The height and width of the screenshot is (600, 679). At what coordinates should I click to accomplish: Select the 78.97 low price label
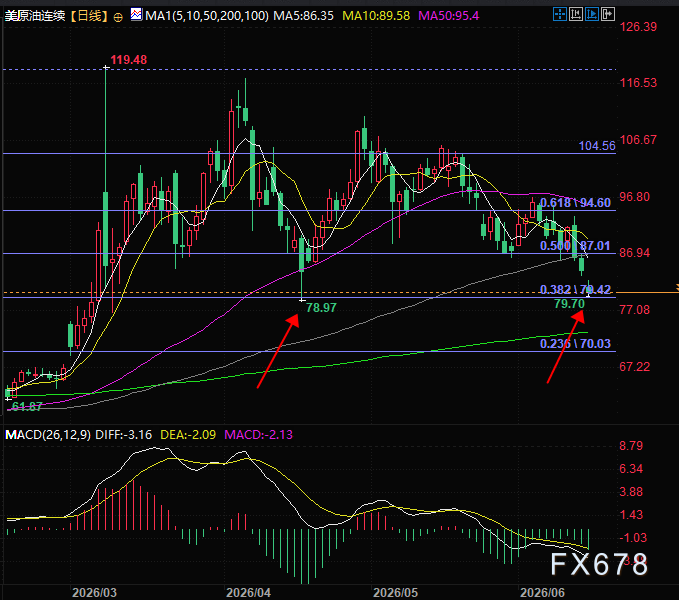pos(321,308)
